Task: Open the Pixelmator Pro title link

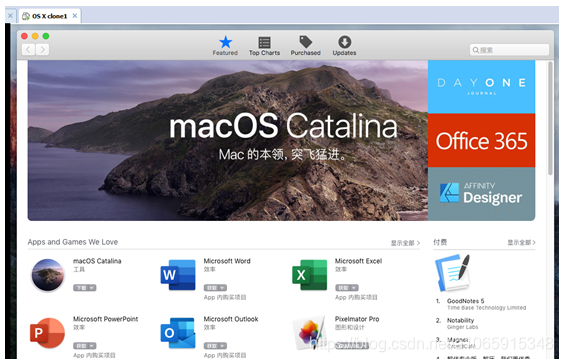Action: coord(357,319)
